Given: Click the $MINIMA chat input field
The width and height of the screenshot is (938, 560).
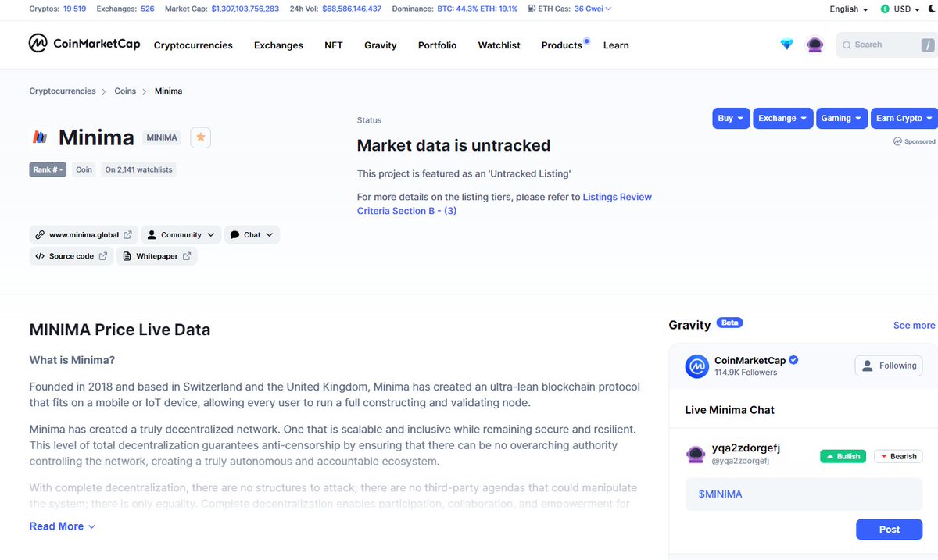Looking at the screenshot, I should coord(804,494).
